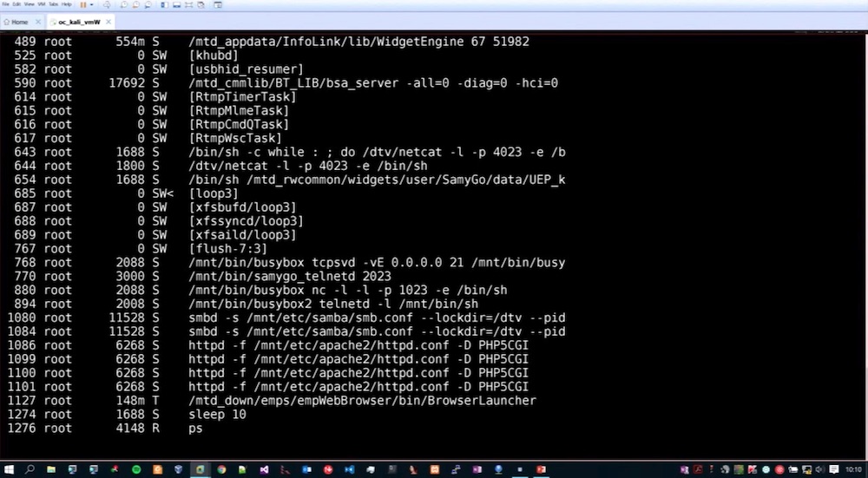The width and height of the screenshot is (868, 478).
Task: Click the VMware pause VM button
Action: click(x=82, y=4)
